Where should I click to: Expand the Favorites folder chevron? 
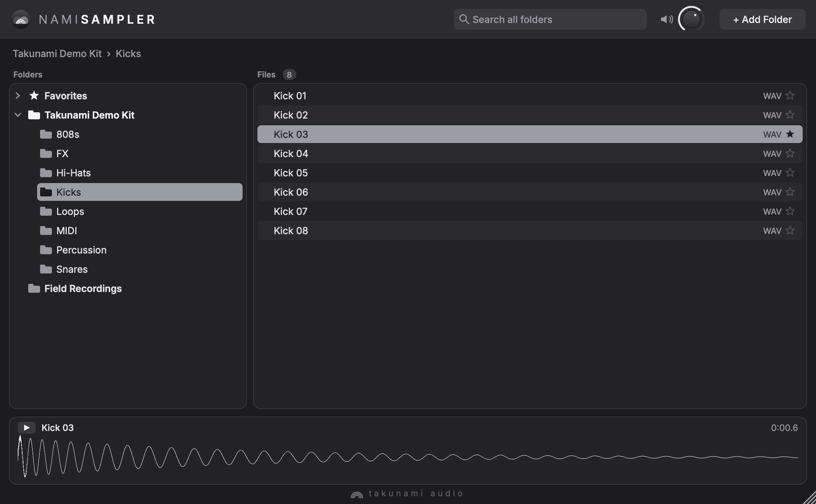(17, 96)
